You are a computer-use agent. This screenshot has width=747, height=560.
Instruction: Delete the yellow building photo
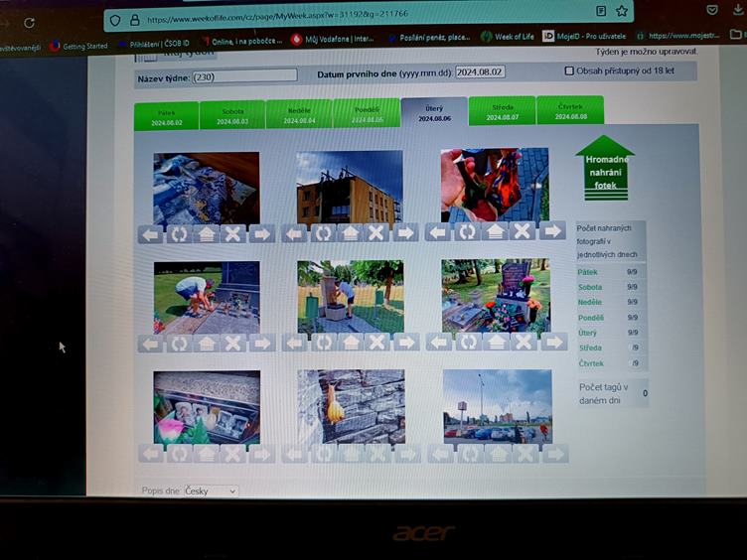pyautogui.click(x=376, y=233)
